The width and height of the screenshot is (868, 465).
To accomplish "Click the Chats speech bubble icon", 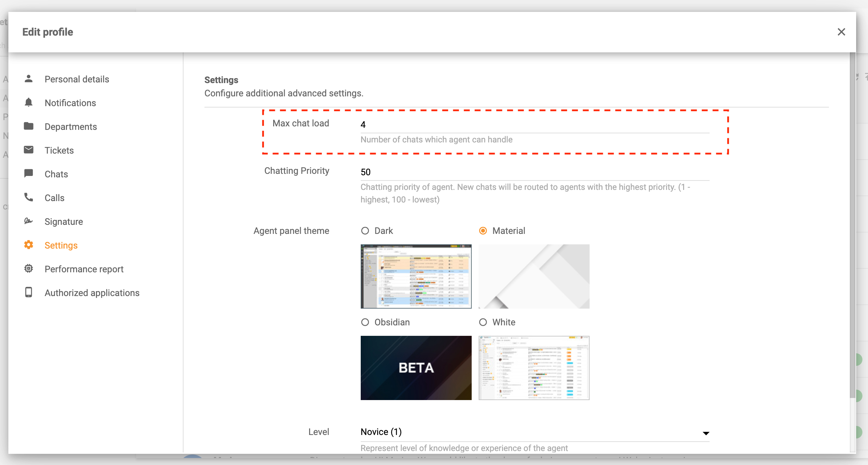I will tap(29, 174).
